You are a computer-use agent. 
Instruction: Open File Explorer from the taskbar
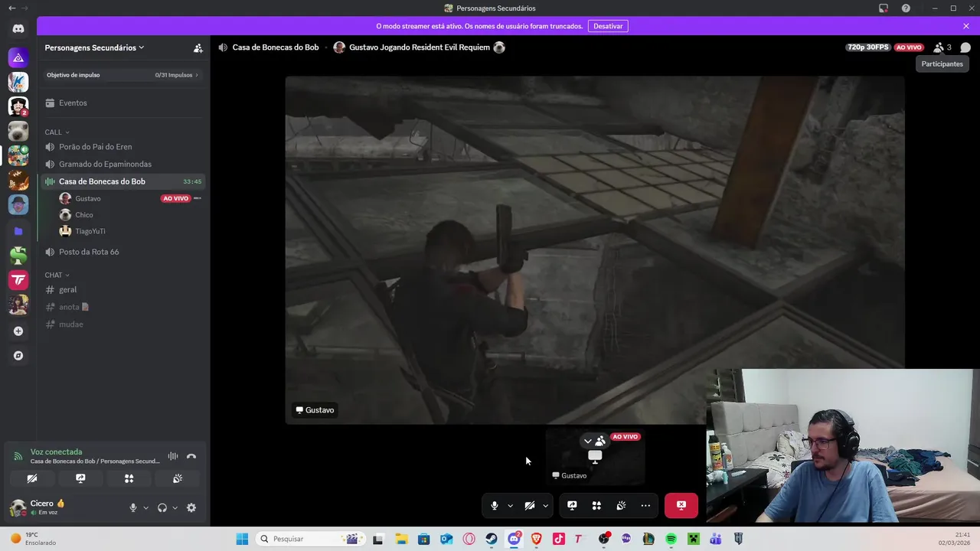pos(401,539)
